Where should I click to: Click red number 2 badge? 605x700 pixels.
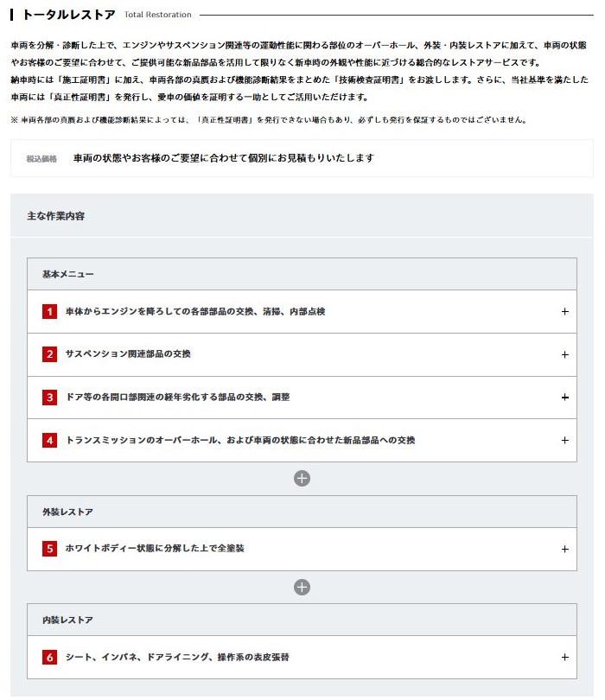49,354
